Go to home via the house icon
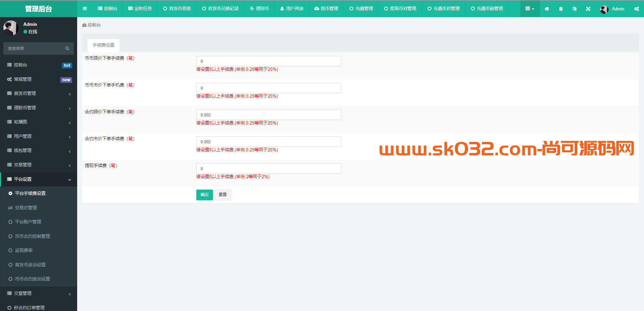This screenshot has height=311, width=644. 547,9
